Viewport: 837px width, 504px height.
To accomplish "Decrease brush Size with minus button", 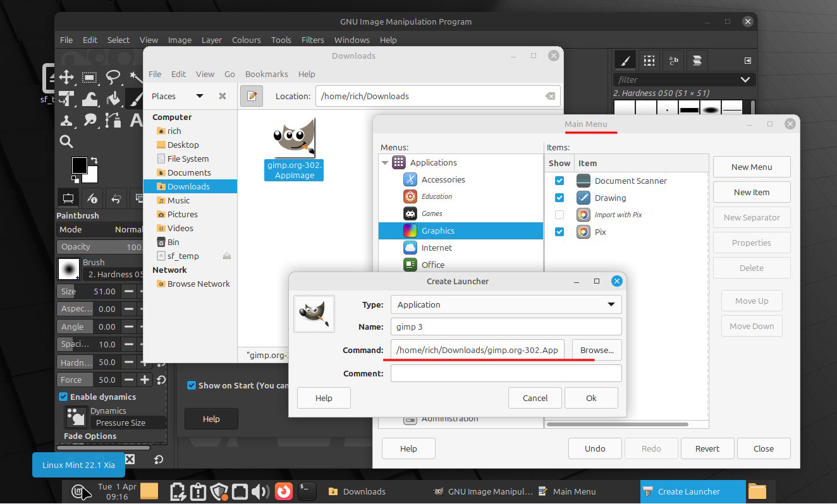I will click(129, 291).
